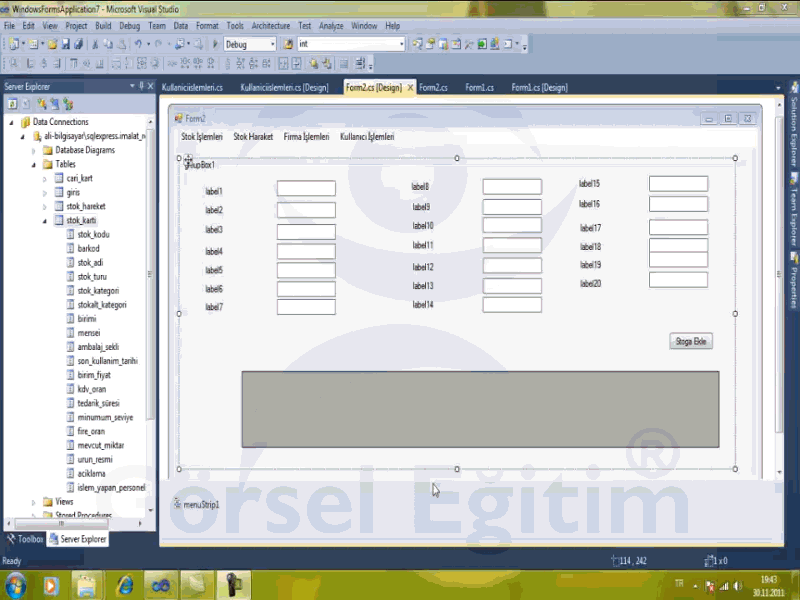
Task: Click the Save All toolbar icon
Action: pyautogui.click(x=78, y=44)
